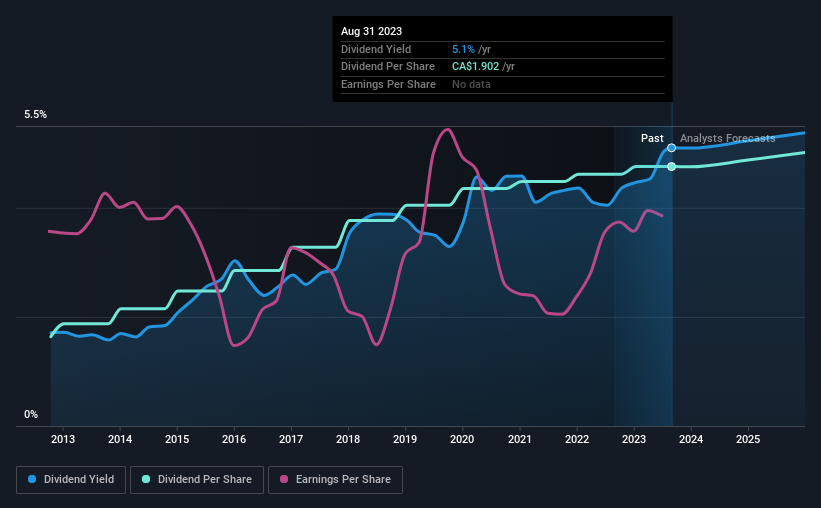821x508 pixels.
Task: Click the tooltip date 'Aug 31 2023'
Action: [x=371, y=31]
